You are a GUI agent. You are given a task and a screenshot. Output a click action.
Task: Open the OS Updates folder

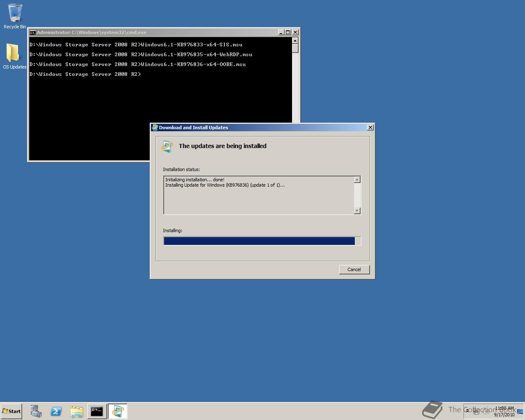(14, 52)
